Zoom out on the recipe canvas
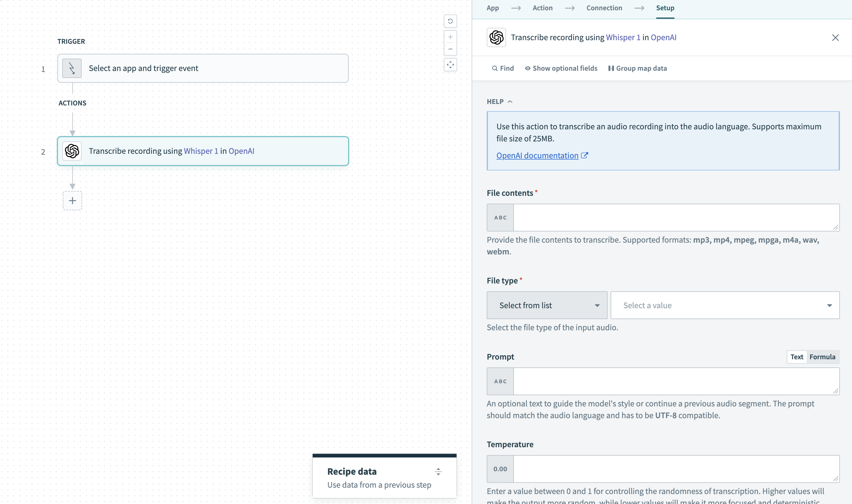 [450, 49]
